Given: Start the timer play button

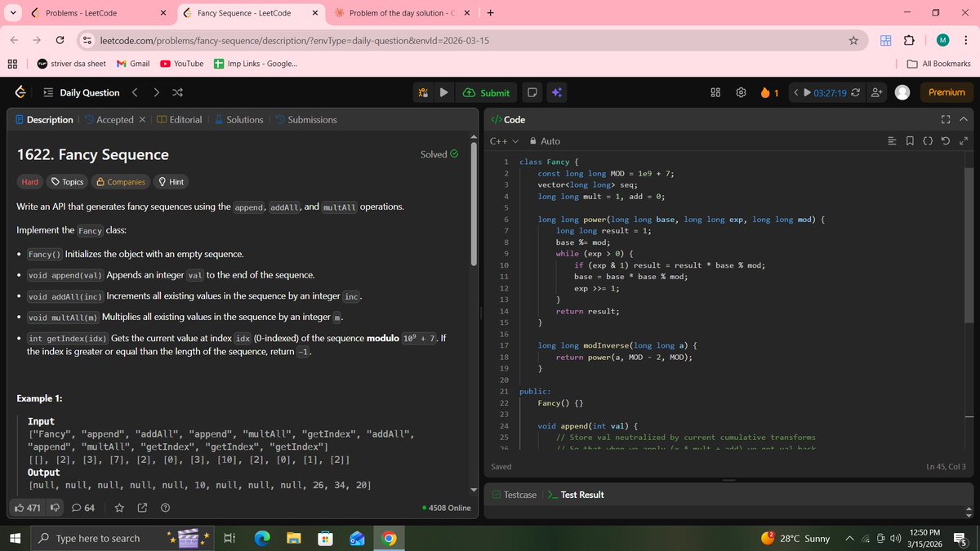Looking at the screenshot, I should pos(808,92).
